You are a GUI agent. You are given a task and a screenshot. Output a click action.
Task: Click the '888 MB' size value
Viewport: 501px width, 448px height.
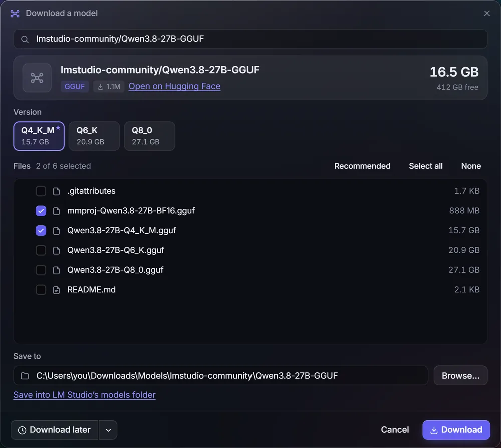coord(464,211)
